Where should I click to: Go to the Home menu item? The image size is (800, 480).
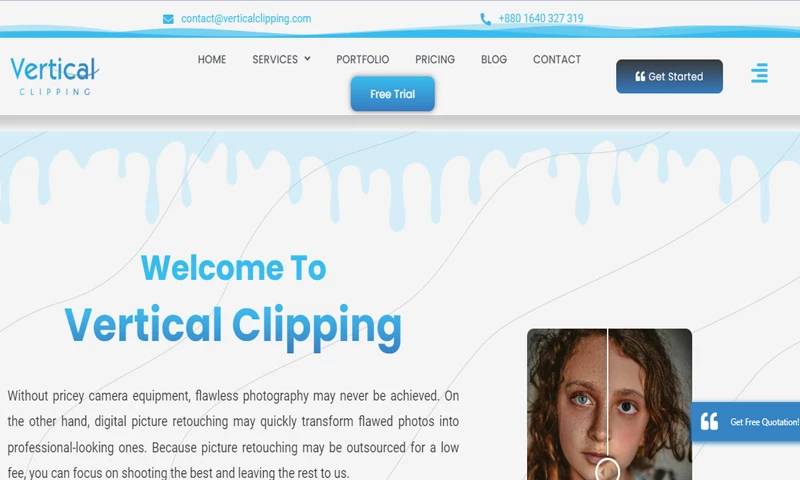(212, 59)
